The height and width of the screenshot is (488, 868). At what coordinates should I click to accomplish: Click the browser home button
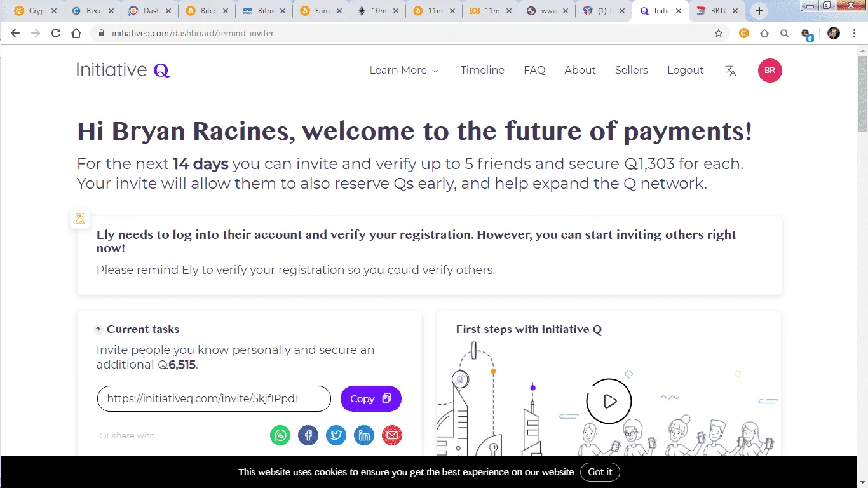76,33
